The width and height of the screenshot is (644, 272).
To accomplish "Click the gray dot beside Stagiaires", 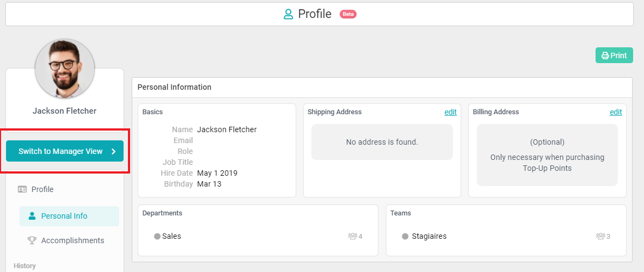I will (405, 237).
